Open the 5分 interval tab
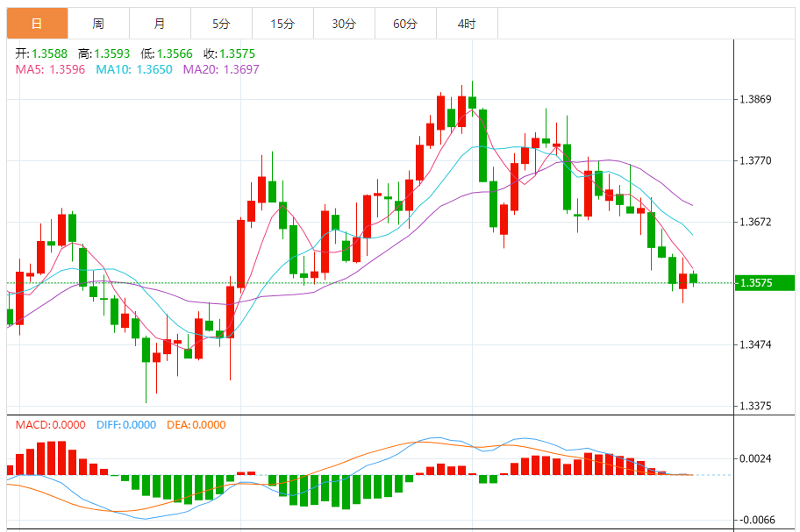Screen dimensions: 800x532 click(221, 24)
